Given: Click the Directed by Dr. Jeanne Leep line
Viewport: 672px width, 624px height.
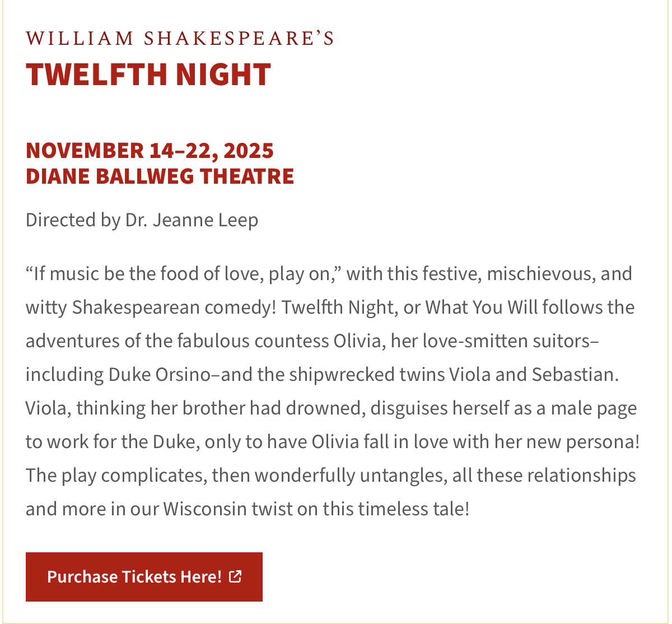Looking at the screenshot, I should coord(142,220).
